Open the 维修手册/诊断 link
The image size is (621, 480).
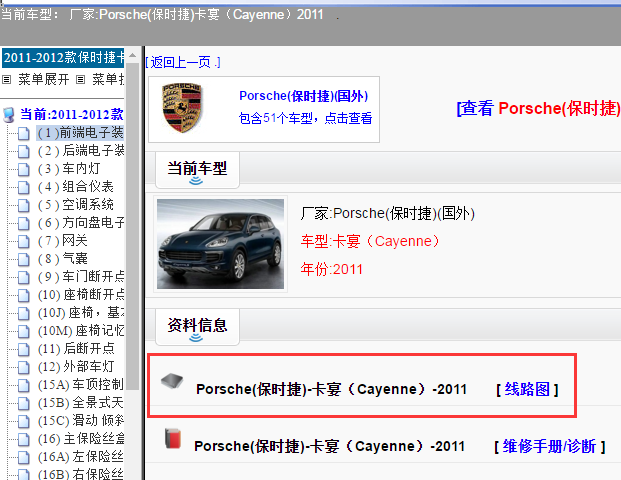[x=550, y=446]
